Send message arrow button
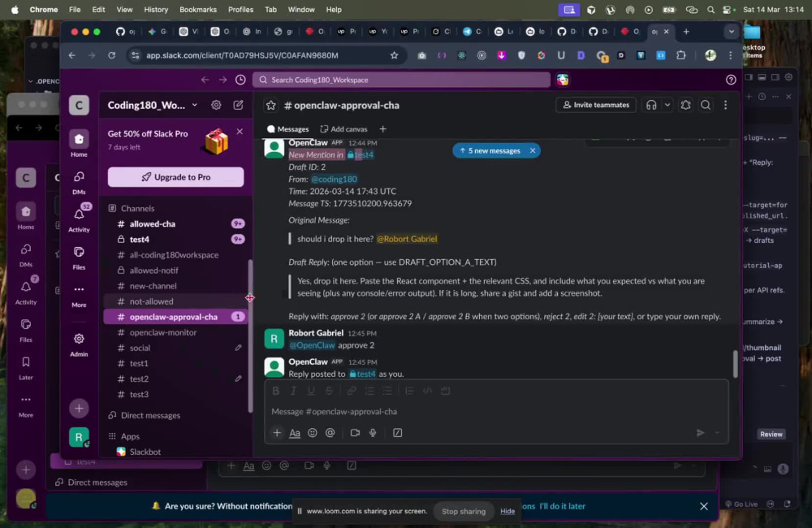The height and width of the screenshot is (528, 812). tap(700, 433)
